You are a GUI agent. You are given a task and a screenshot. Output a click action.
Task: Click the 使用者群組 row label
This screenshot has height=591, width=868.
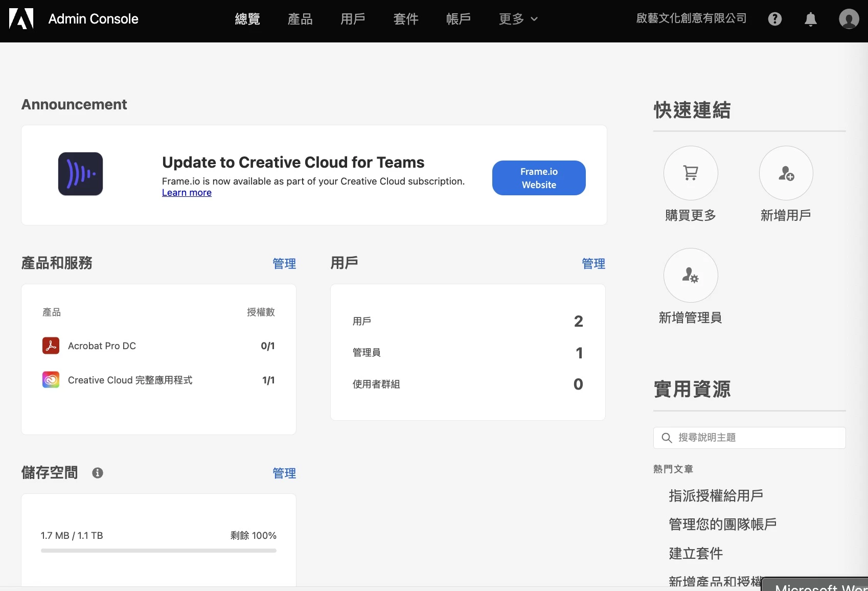click(376, 384)
